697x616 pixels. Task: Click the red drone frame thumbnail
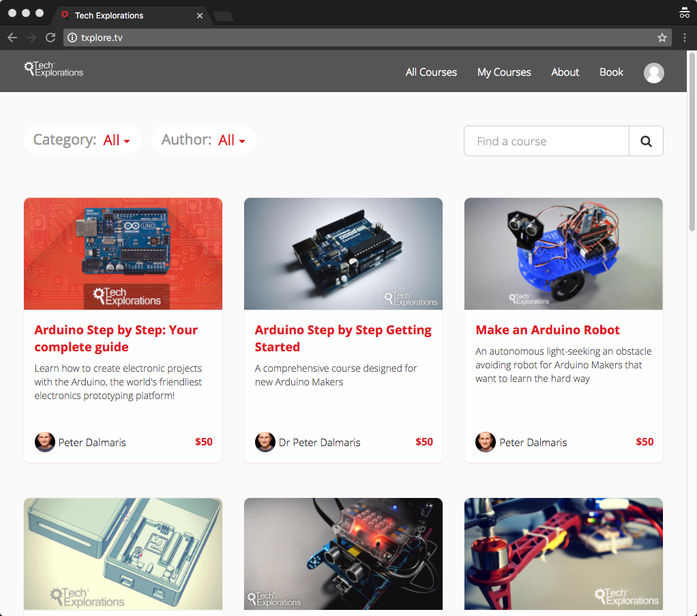tap(563, 554)
